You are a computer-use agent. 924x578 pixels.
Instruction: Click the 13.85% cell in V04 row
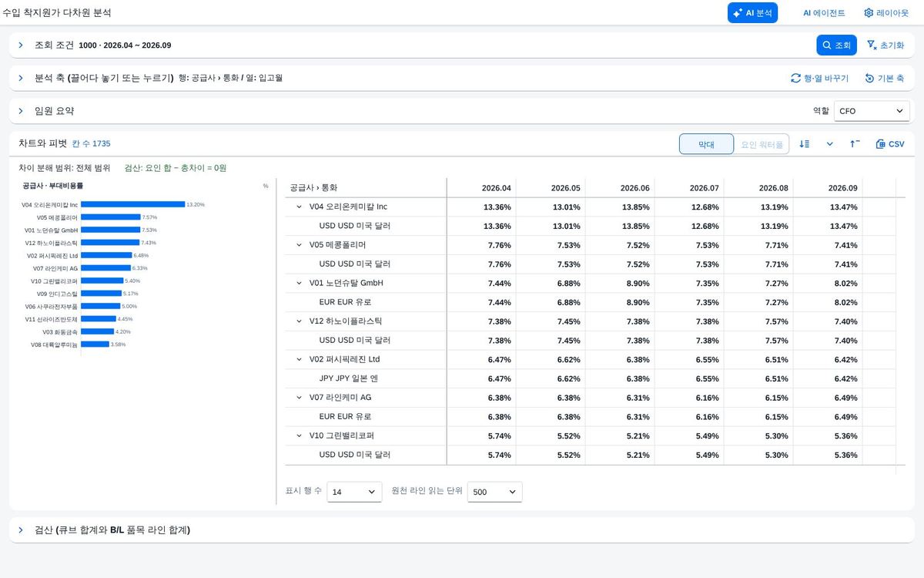(x=620, y=207)
